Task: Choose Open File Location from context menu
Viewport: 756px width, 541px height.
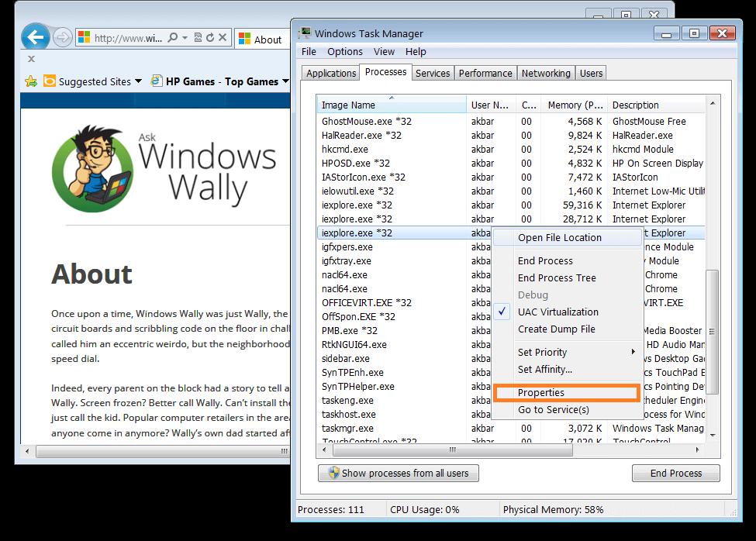Action: (x=568, y=237)
